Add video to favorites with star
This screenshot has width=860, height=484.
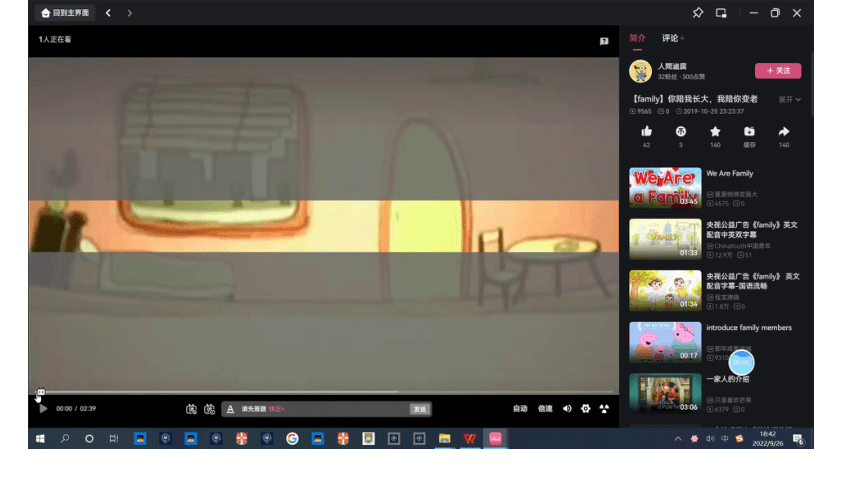coord(715,132)
